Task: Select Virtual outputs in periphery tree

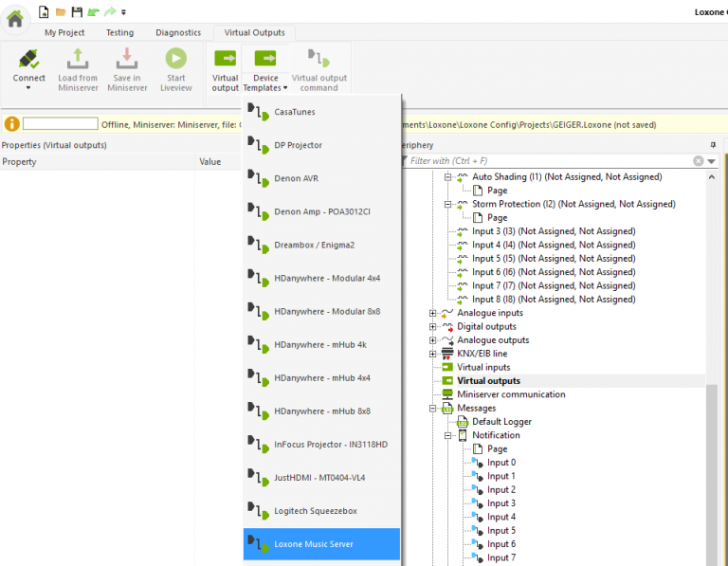Action: click(x=488, y=381)
